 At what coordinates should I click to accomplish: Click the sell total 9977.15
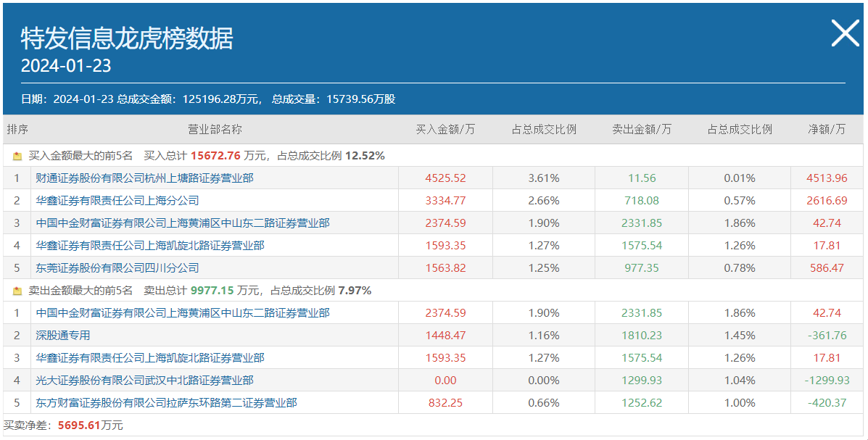pyautogui.click(x=212, y=291)
